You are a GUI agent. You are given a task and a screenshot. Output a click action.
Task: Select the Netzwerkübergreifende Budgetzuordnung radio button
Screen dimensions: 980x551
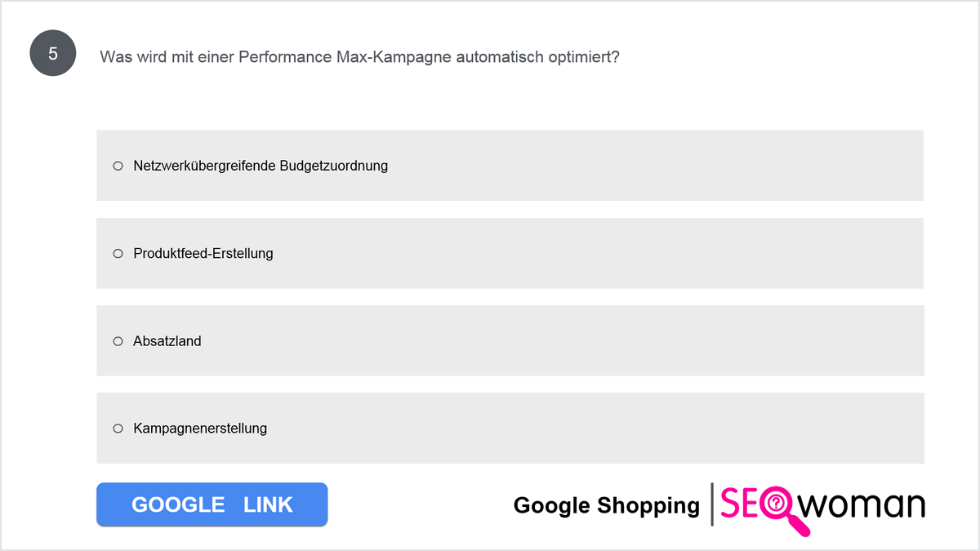(118, 166)
